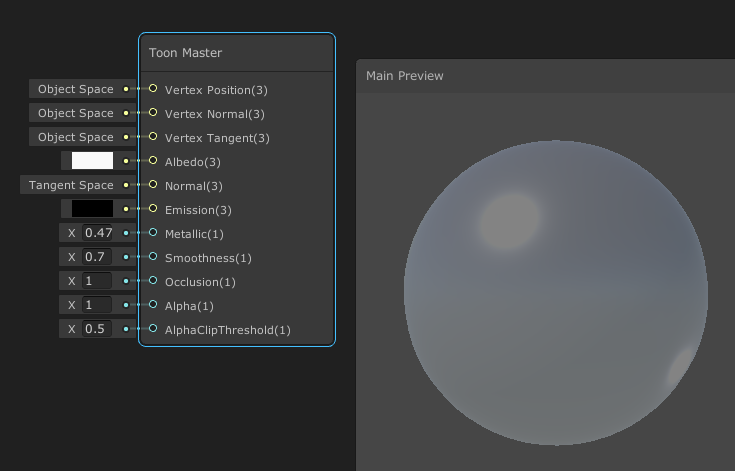Image resolution: width=735 pixels, height=471 pixels.
Task: Click the Emission input port
Action: click(x=153, y=208)
